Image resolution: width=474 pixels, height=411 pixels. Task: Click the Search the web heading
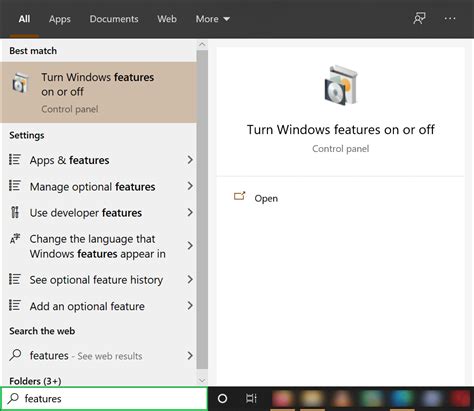pos(42,331)
